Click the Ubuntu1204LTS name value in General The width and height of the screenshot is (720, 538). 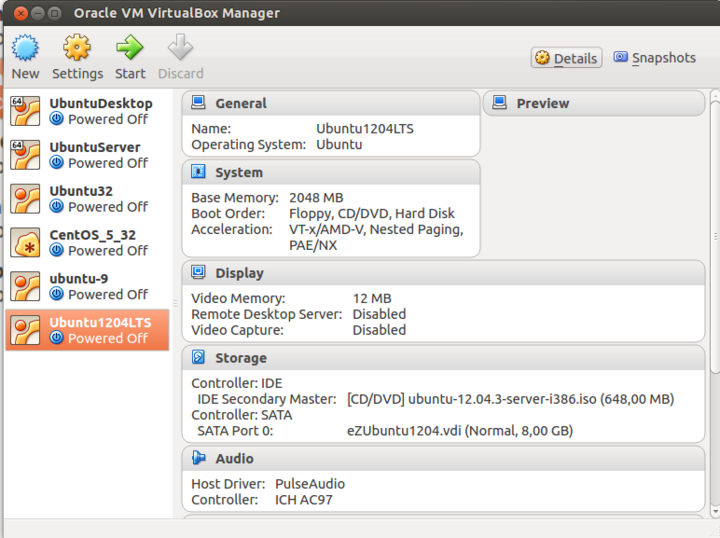pos(365,129)
